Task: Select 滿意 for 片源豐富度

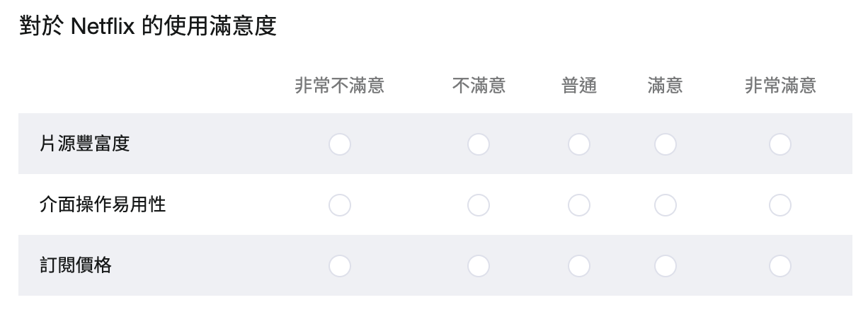Action: click(666, 144)
